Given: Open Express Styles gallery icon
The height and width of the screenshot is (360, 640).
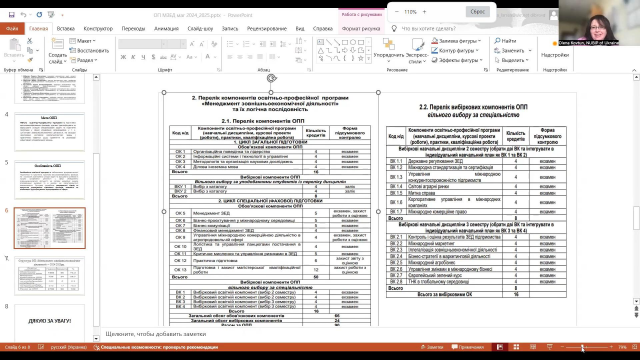Looking at the screenshot, I should (x=418, y=44).
